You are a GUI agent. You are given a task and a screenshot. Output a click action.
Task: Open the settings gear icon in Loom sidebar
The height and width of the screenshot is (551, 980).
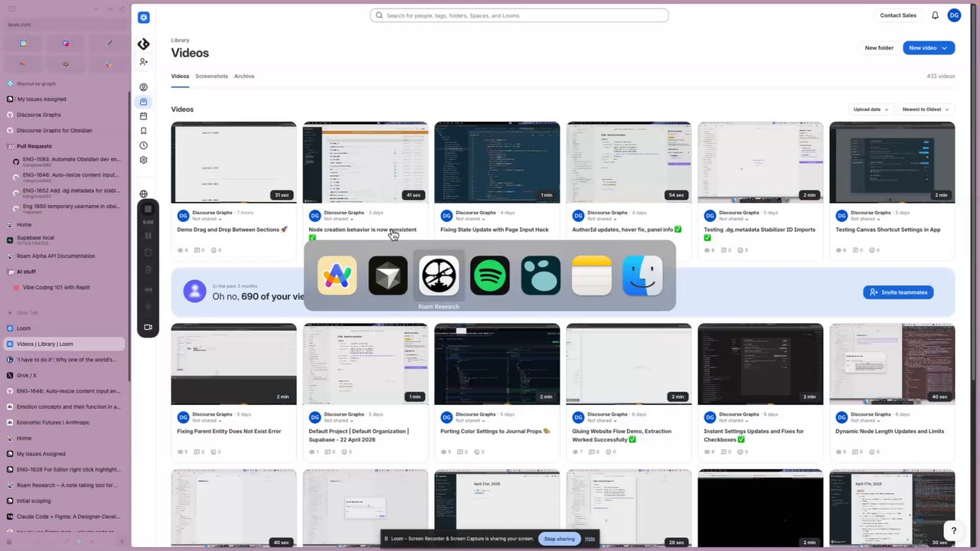[143, 160]
